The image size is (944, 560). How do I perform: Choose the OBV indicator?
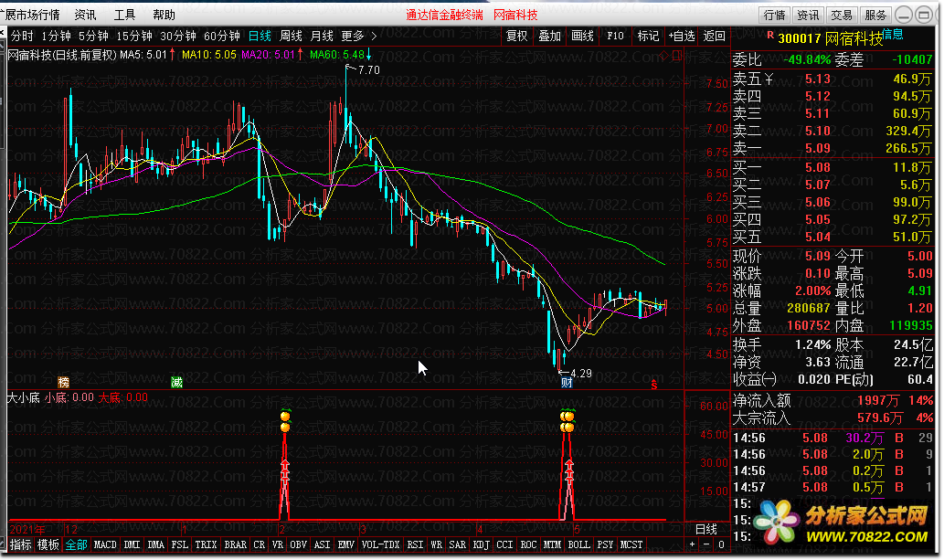tap(298, 545)
